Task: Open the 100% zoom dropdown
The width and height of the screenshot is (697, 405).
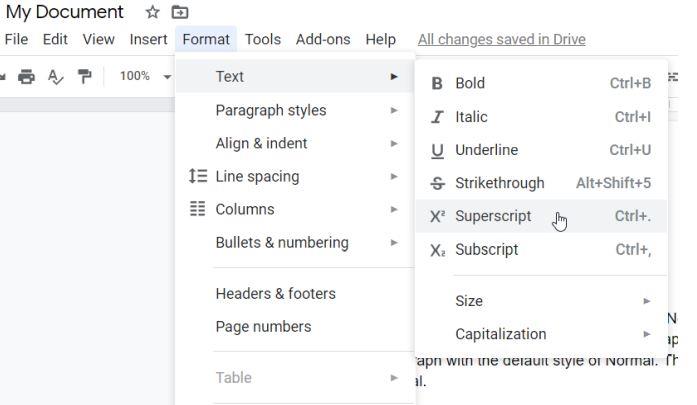Action: 145,76
